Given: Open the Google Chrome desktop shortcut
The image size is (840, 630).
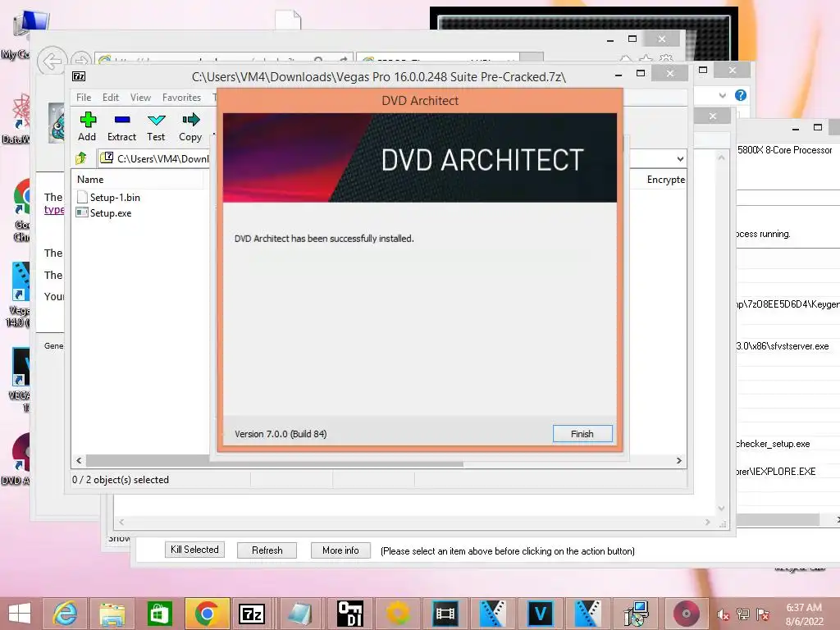Looking at the screenshot, I should click(21, 210).
